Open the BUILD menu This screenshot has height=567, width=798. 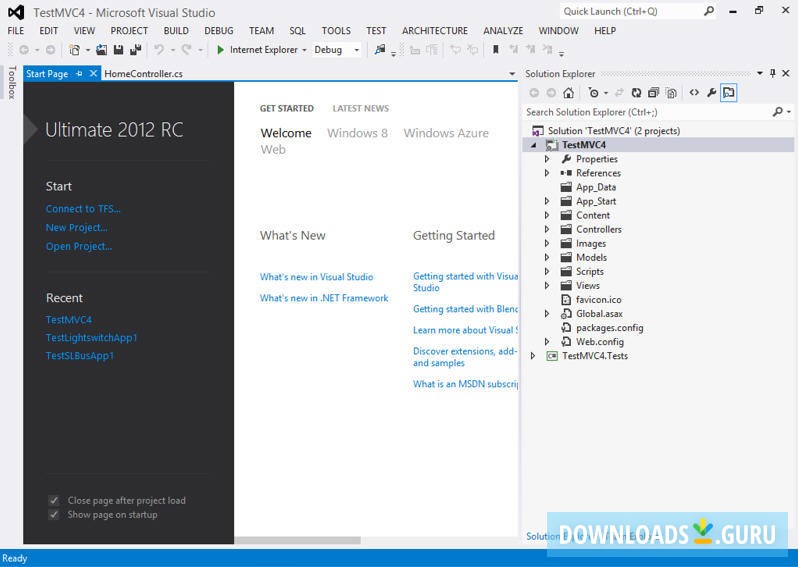tap(176, 31)
